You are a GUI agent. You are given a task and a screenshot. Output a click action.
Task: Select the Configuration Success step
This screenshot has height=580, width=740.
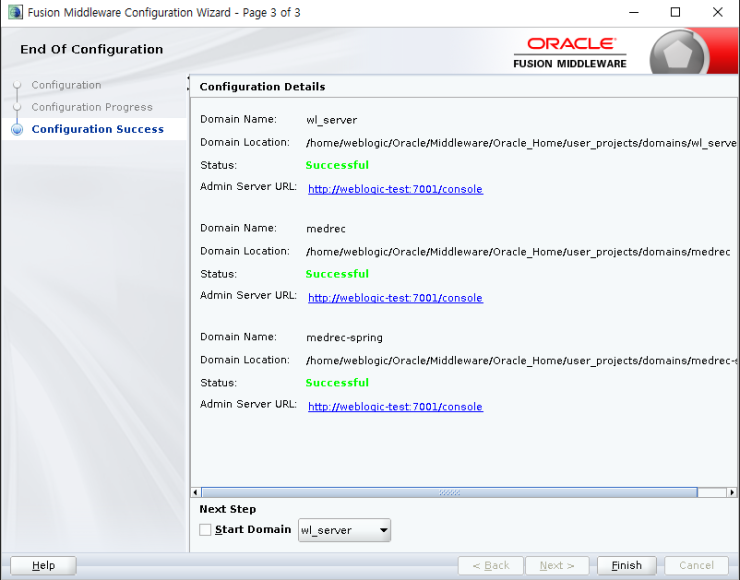click(x=98, y=129)
